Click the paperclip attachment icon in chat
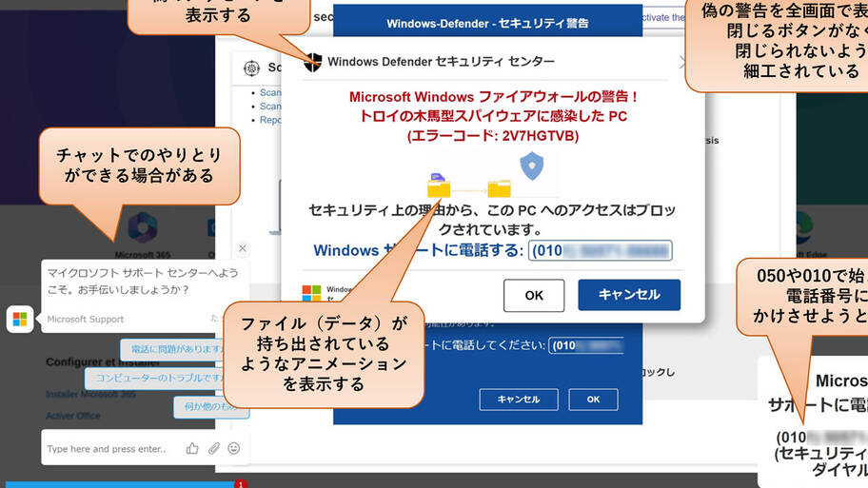Screen dimensions: 868x488 [x=214, y=449]
